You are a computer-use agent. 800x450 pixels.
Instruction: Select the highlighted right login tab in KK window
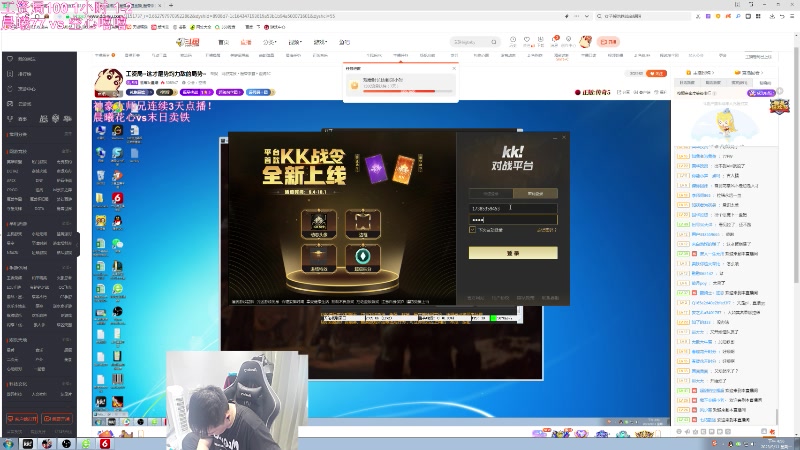tap(535, 193)
